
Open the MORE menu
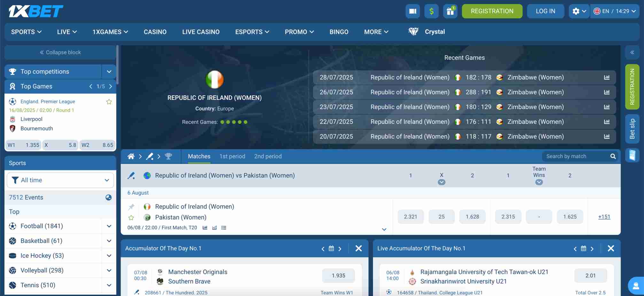[376, 32]
